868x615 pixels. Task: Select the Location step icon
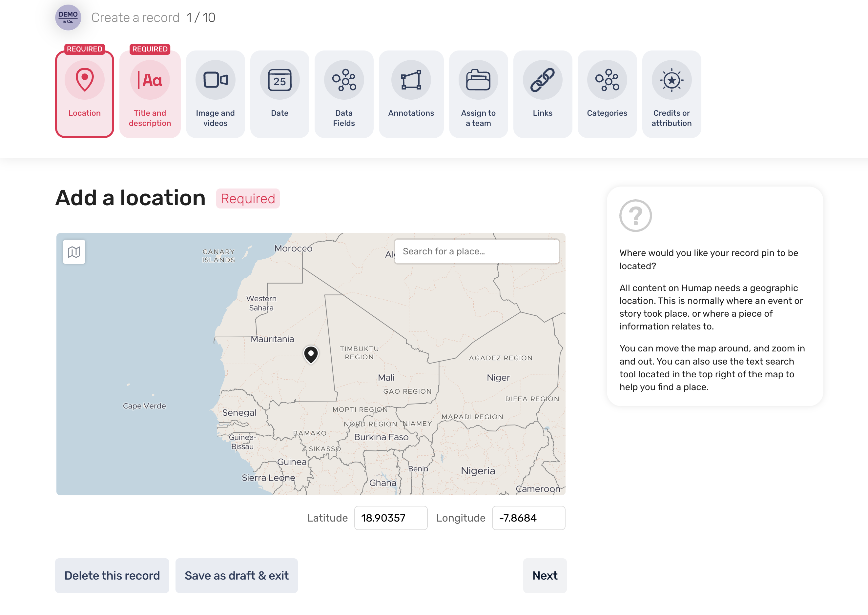pyautogui.click(x=85, y=80)
